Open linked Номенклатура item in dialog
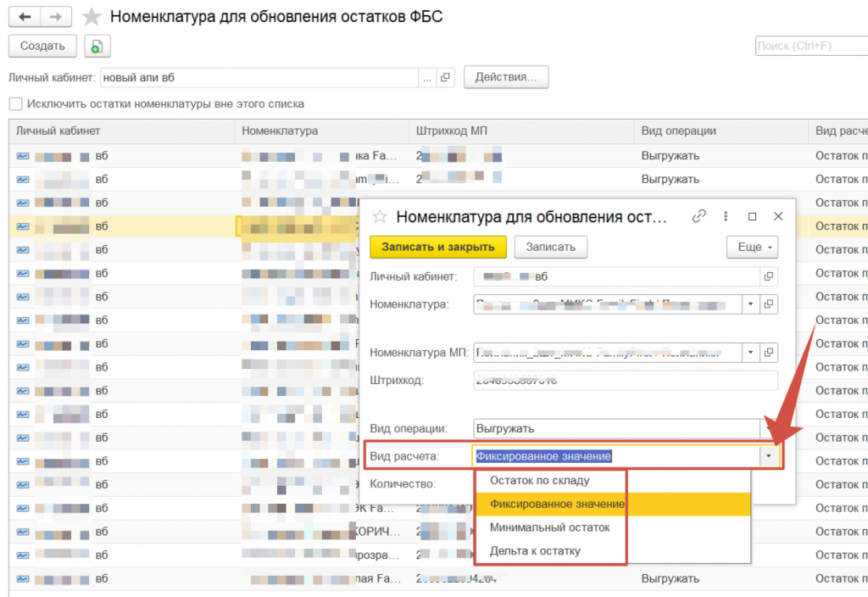The width and height of the screenshot is (868, 597). pyautogui.click(x=769, y=304)
